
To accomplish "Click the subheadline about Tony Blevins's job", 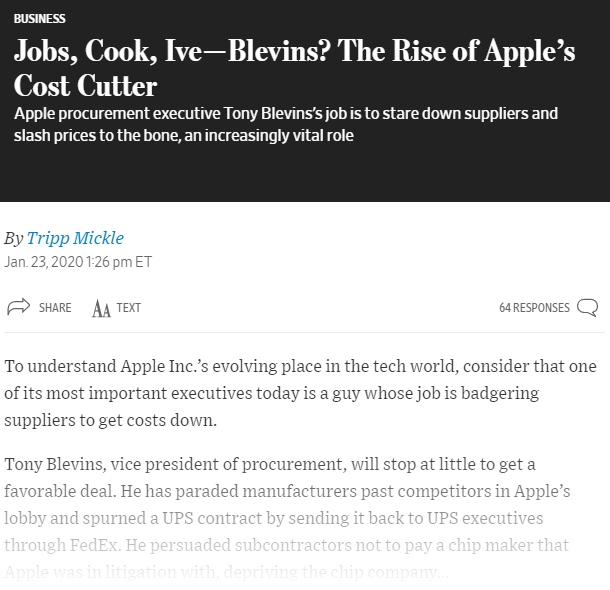I will click(x=286, y=124).
